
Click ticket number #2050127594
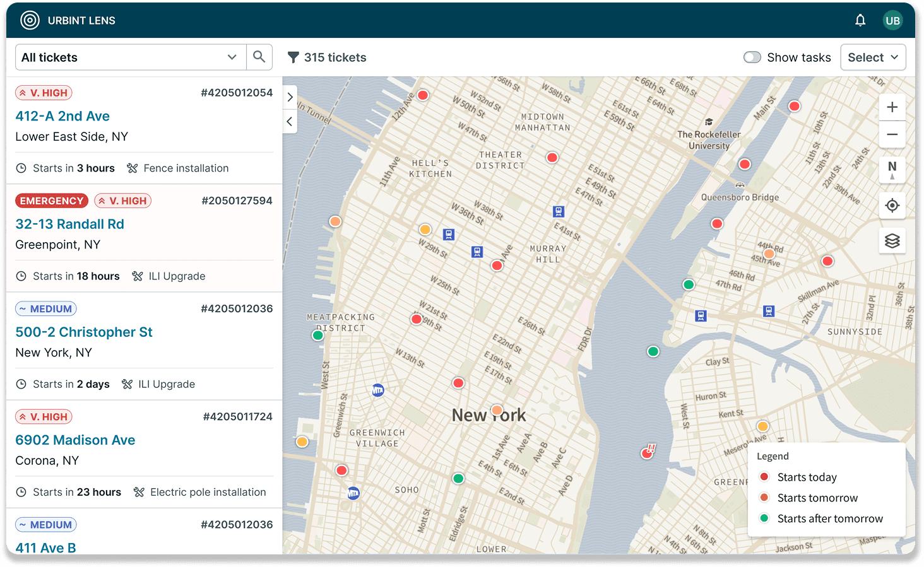tap(237, 201)
